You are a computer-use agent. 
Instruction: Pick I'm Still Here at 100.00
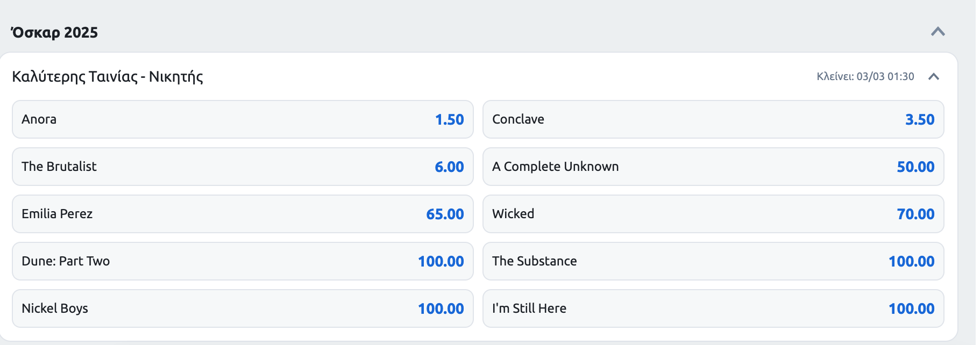[713, 308]
